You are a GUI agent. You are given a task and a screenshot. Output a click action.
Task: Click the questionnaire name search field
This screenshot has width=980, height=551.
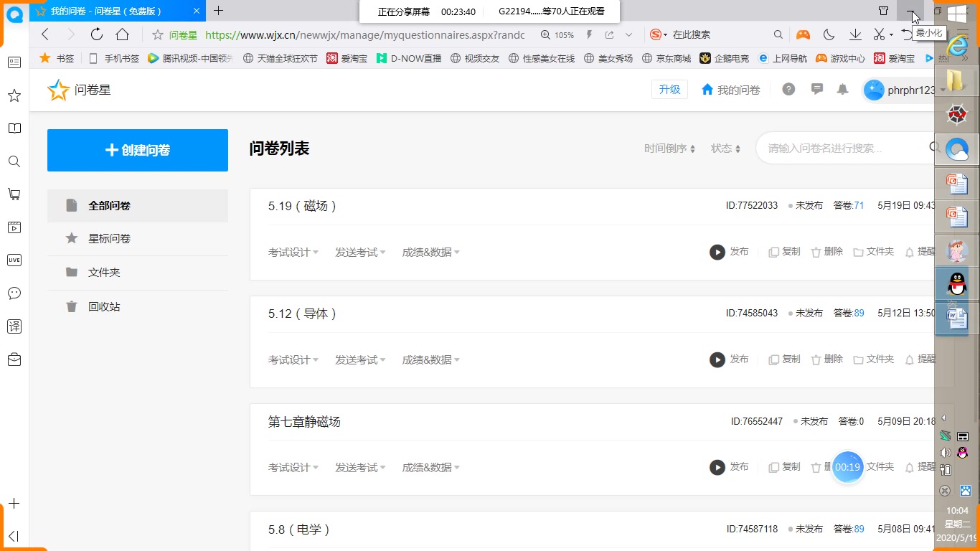847,149
